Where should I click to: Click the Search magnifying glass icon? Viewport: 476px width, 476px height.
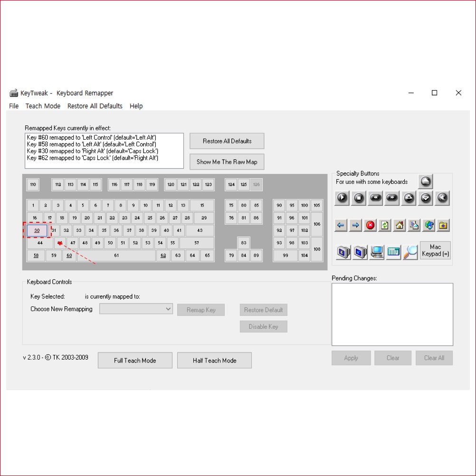410,252
